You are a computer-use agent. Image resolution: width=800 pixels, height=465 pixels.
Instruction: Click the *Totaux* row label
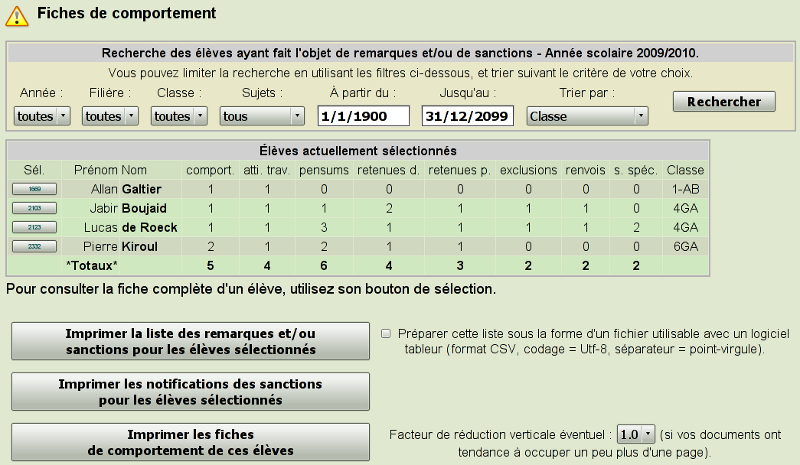pos(92,266)
